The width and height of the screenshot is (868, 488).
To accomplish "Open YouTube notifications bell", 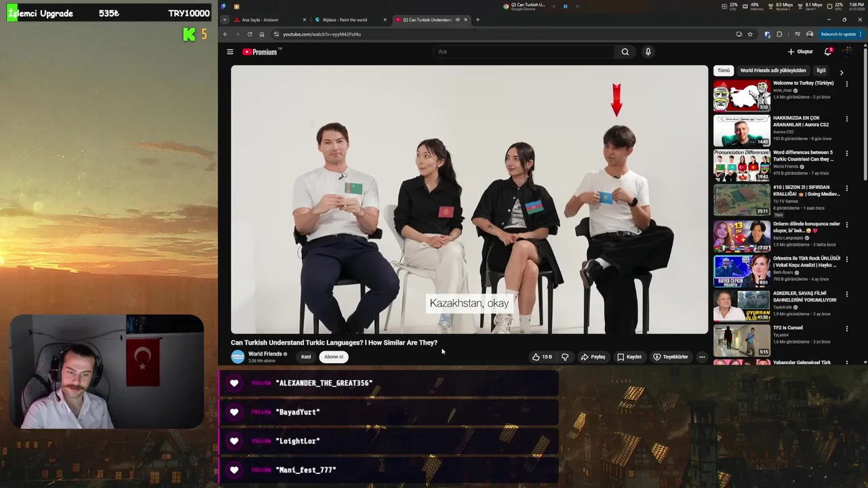I will coord(828,52).
